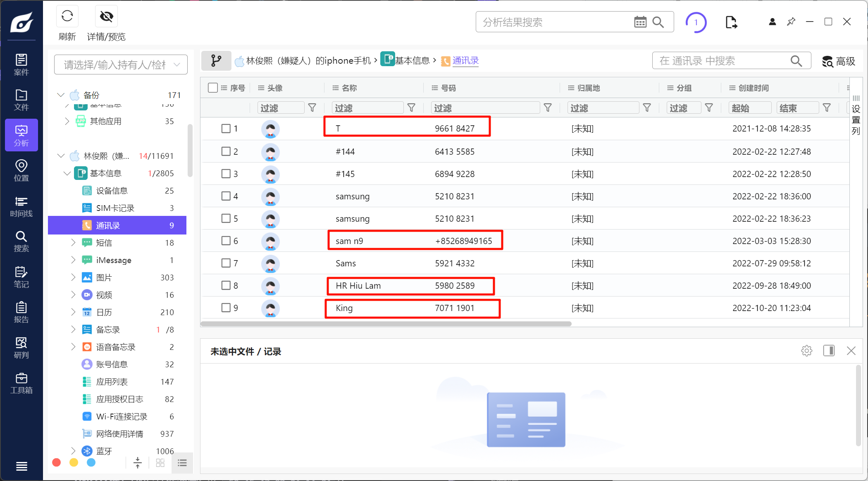Toggle the select-all checkbox in table header
868x481 pixels.
[x=213, y=88]
